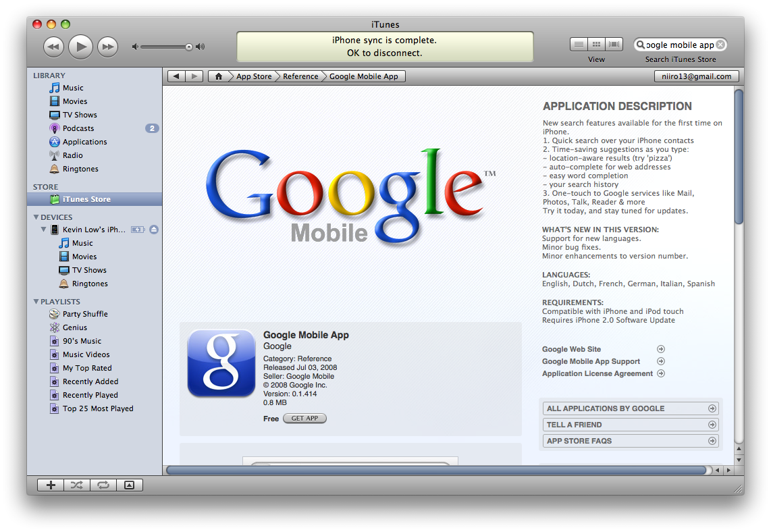Adjust the volume slider knob
Image resolution: width=771 pixels, height=532 pixels.
click(189, 47)
